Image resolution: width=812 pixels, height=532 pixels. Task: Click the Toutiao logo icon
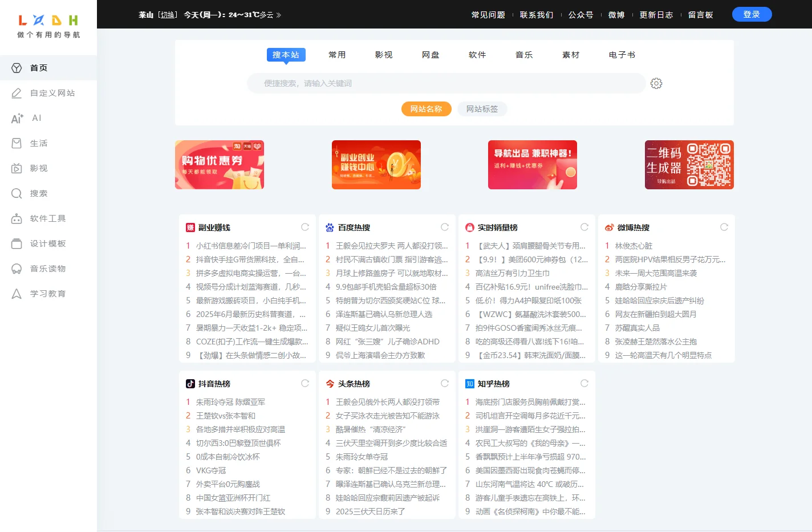[330, 384]
